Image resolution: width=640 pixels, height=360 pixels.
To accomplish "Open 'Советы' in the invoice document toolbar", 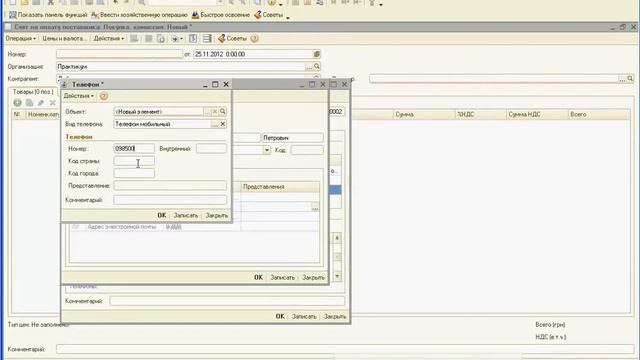I will pos(233,38).
